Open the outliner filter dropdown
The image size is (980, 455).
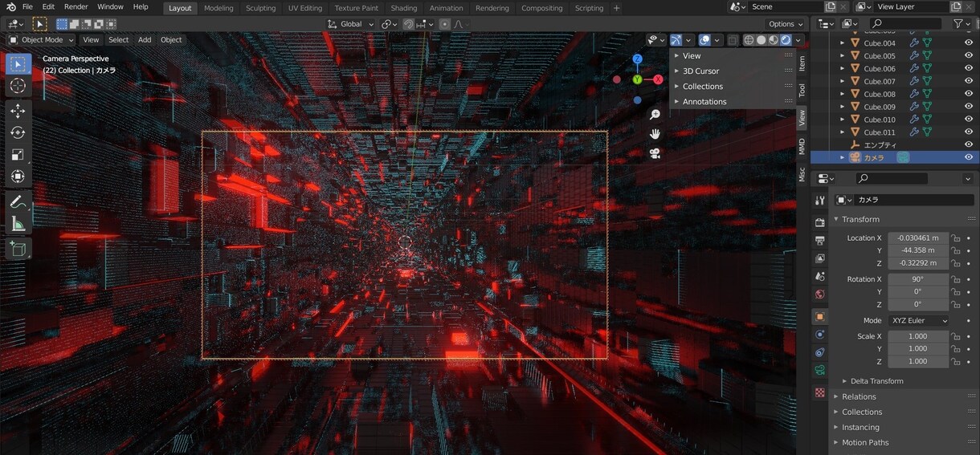961,24
